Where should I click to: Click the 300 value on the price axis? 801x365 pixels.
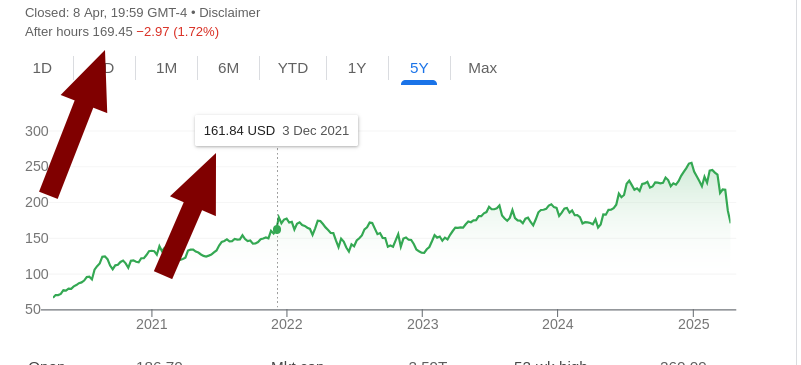37,131
